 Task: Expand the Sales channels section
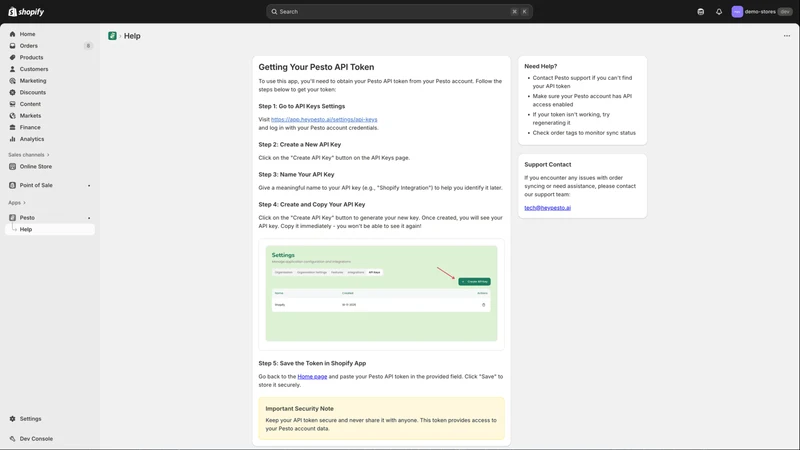[x=29, y=155]
